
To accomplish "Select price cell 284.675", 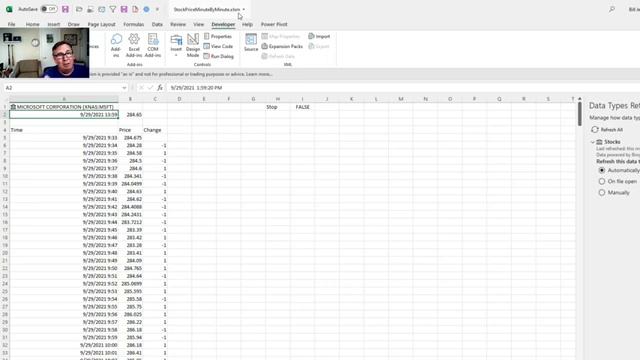I will coord(130,138).
